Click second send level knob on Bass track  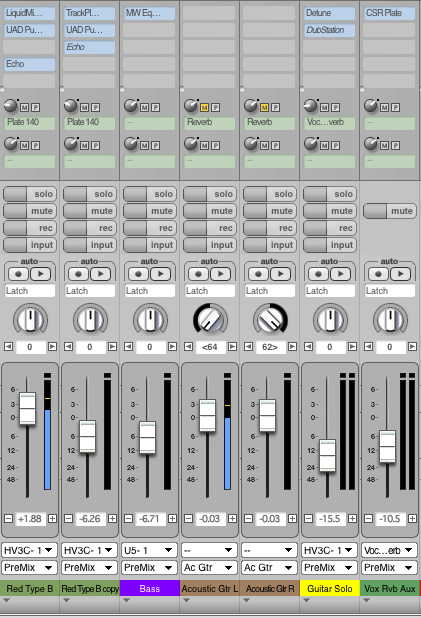click(131, 143)
